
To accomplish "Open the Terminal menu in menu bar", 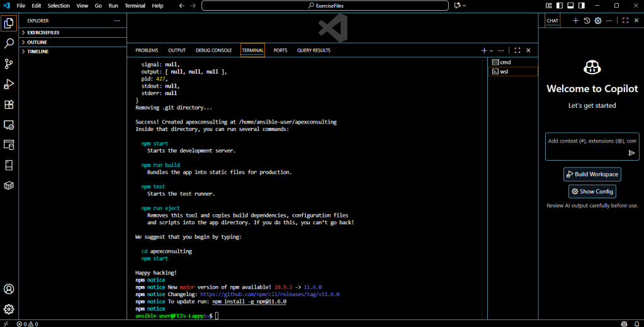I will click(135, 6).
